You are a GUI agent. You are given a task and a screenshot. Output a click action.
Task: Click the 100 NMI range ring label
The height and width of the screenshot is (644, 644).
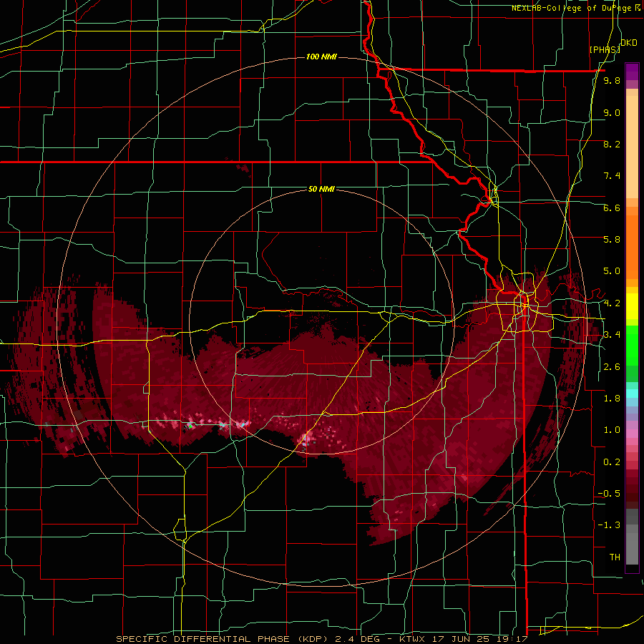pyautogui.click(x=321, y=57)
